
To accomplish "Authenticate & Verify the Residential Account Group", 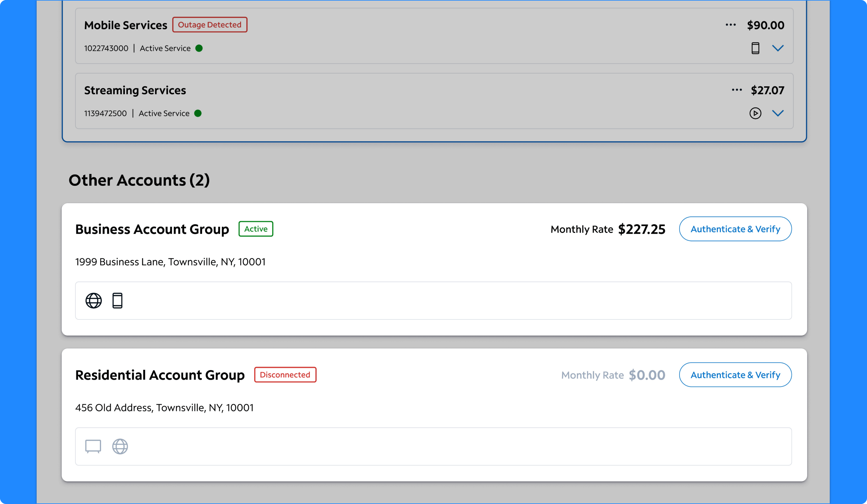I will point(735,375).
